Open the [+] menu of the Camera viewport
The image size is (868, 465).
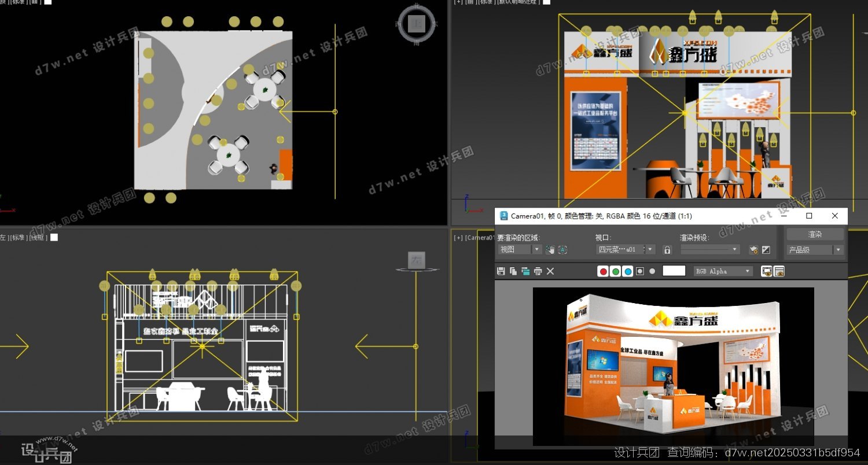(x=458, y=237)
